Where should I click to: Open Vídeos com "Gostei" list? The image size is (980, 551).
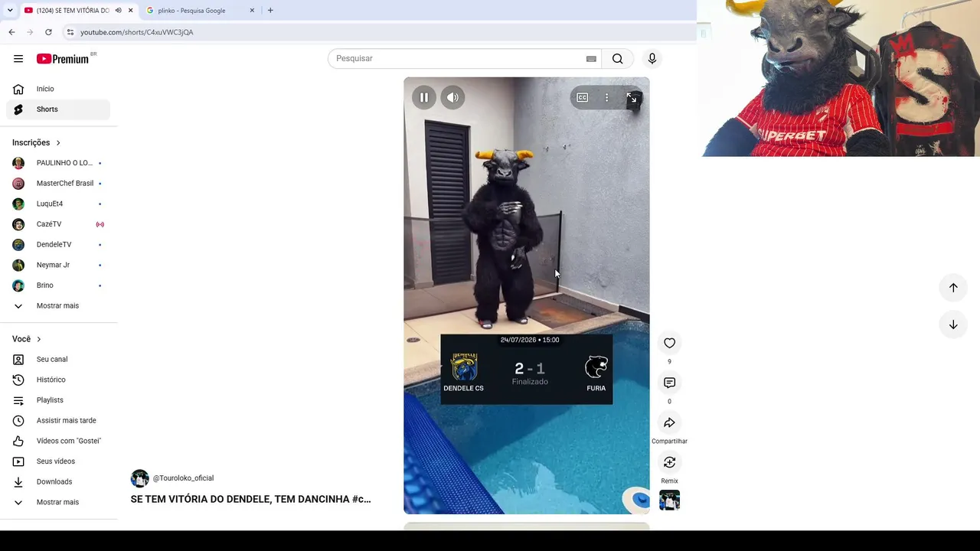[58, 441]
